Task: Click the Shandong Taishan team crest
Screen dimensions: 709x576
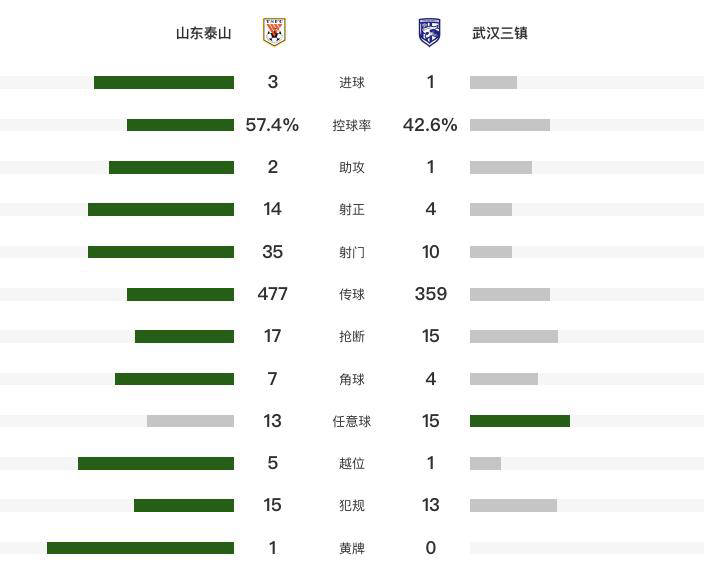Action: 273,32
